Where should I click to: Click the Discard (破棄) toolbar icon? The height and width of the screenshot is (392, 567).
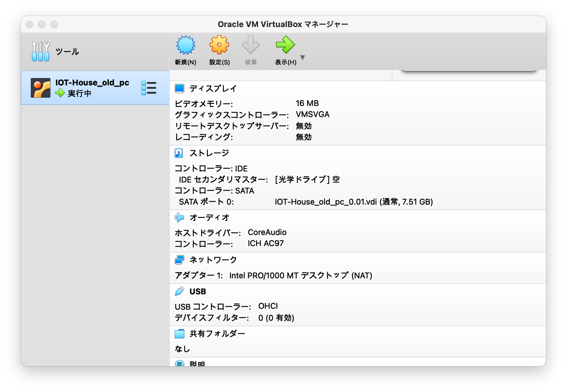point(251,45)
